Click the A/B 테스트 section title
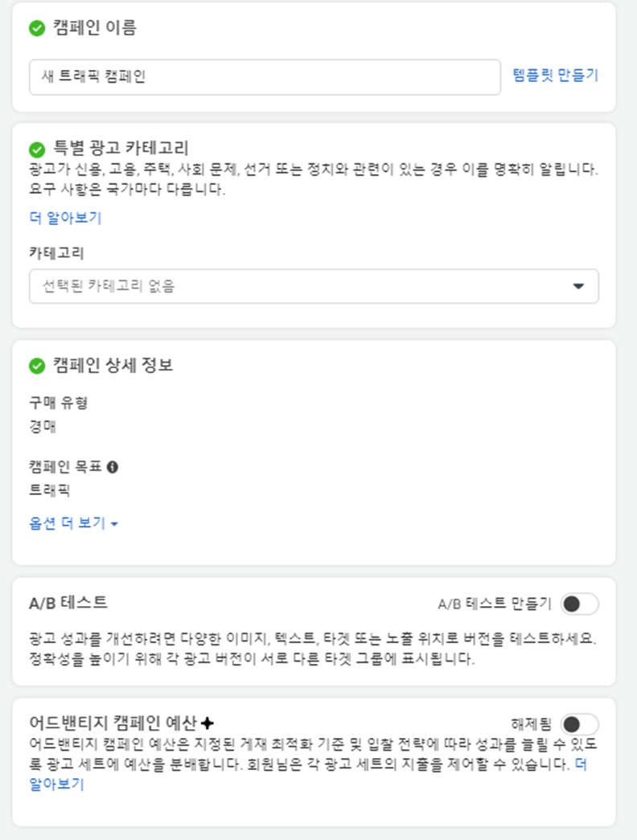 (68, 603)
